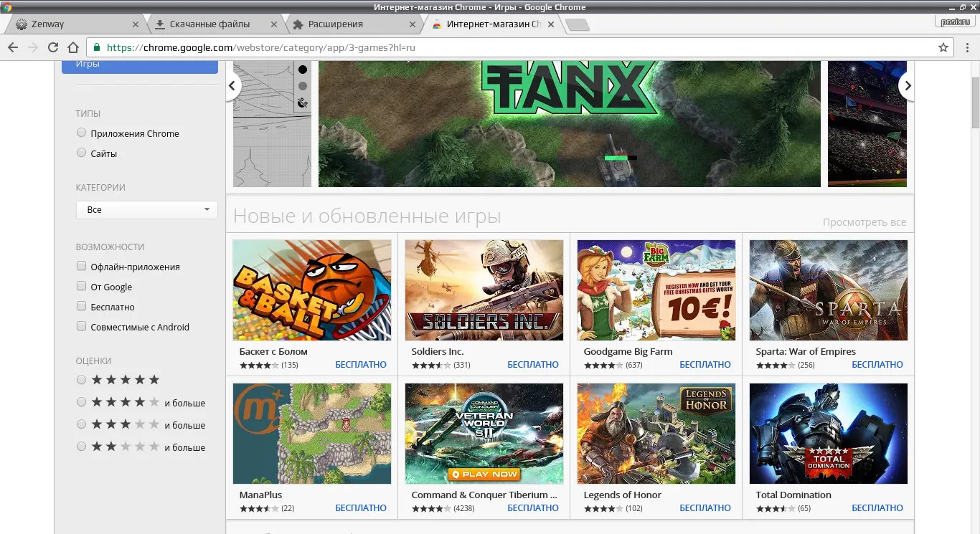Select the Игры sidebar category

140,66
